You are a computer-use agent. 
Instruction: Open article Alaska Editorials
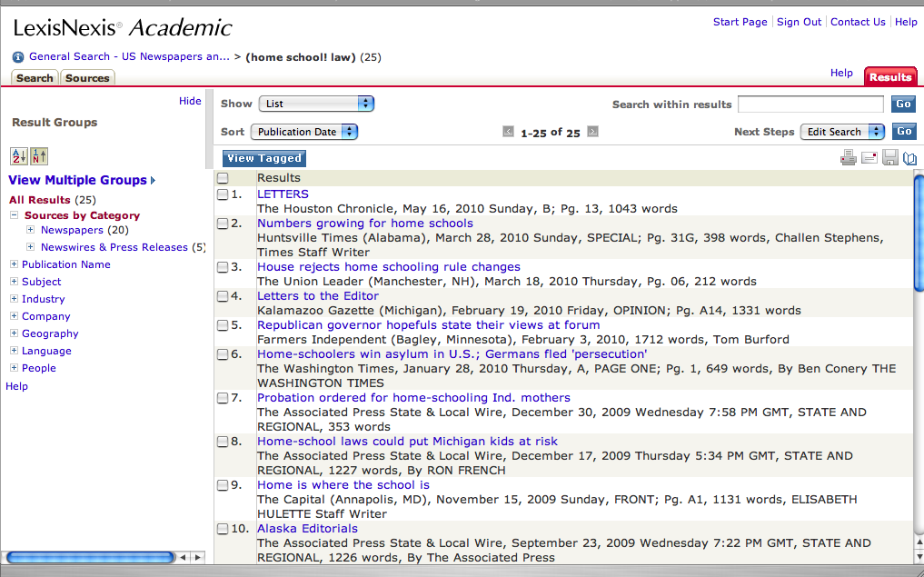307,529
